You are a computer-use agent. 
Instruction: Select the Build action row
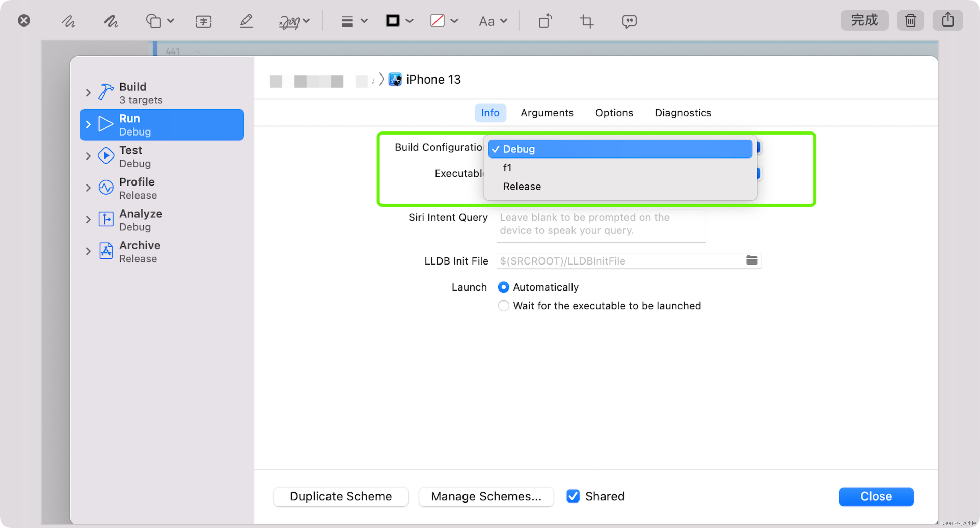coord(162,93)
